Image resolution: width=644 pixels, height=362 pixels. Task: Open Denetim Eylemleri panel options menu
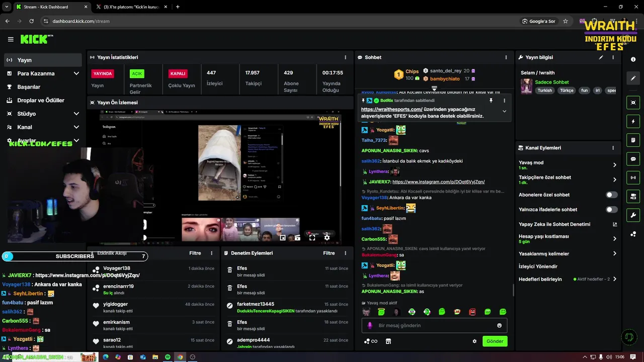tap(345, 253)
